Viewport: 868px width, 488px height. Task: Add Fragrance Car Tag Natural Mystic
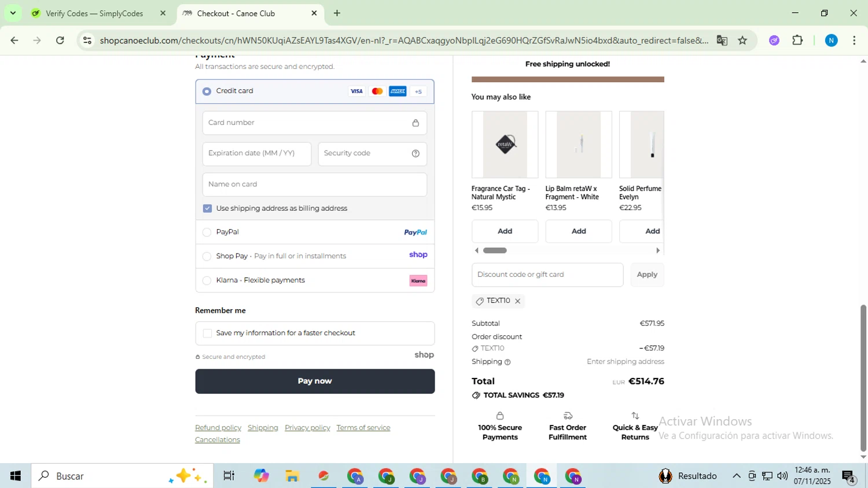coord(505,231)
